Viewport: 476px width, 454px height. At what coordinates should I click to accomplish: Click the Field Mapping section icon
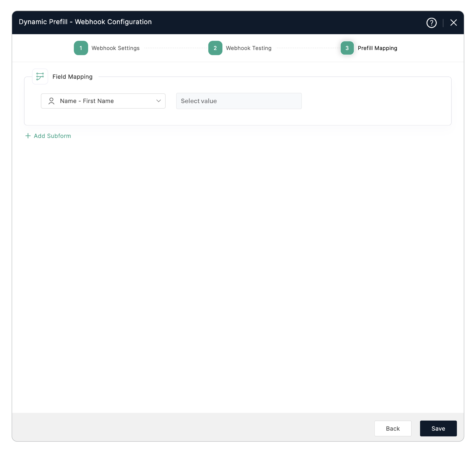click(x=40, y=76)
